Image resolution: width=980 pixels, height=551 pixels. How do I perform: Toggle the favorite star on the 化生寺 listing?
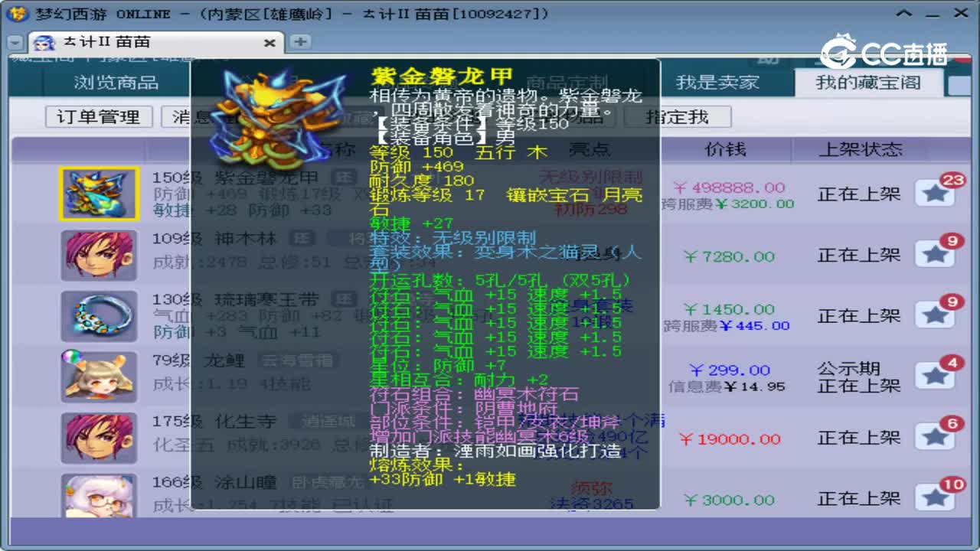point(935,438)
